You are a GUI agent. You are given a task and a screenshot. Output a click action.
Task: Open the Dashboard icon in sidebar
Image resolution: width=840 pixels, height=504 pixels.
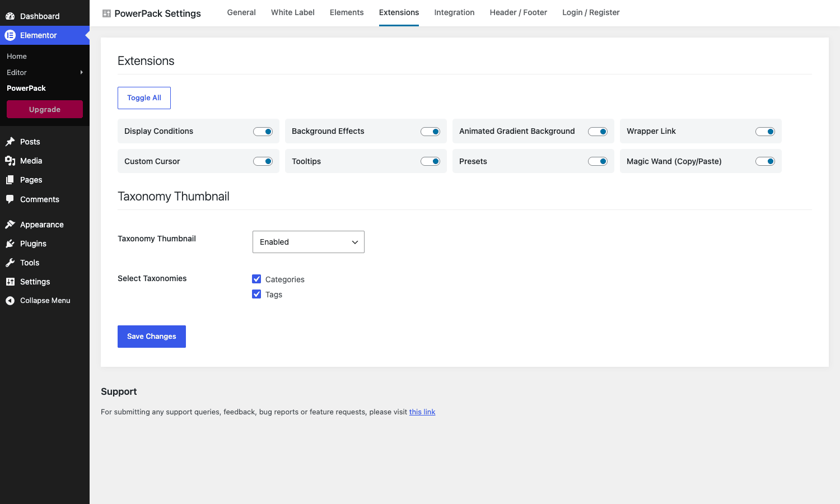(10, 16)
